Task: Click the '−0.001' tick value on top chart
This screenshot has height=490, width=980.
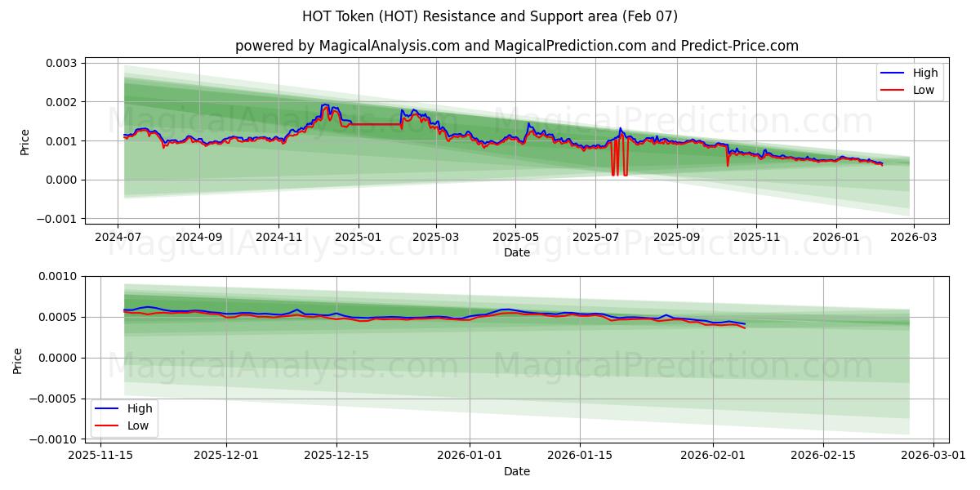Action: 57,219
